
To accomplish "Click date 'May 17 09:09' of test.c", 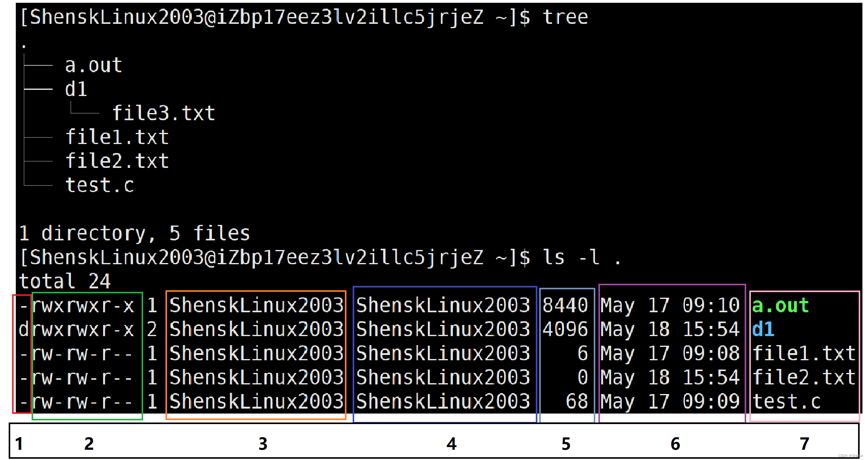I will [670, 402].
